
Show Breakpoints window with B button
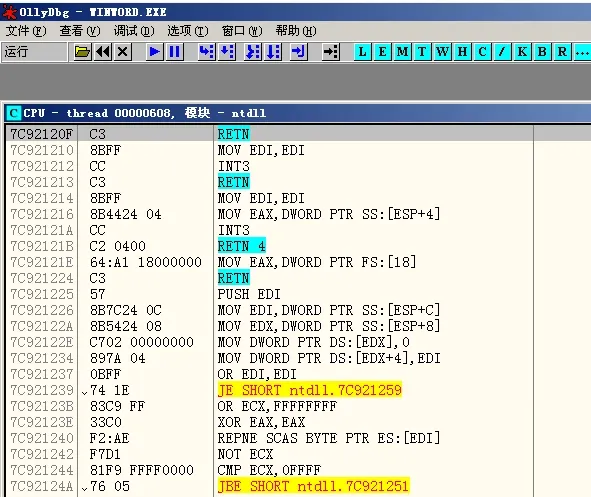(x=542, y=52)
